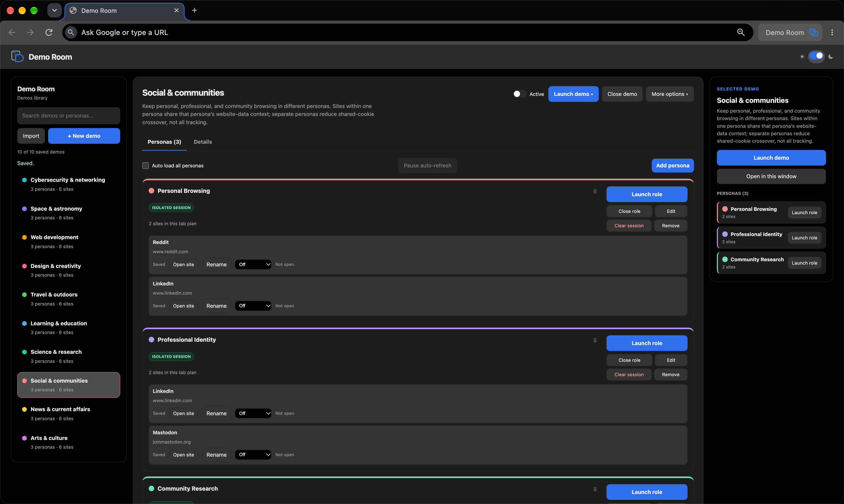844x504 pixels.
Task: Click the + New demo button
Action: (x=84, y=136)
